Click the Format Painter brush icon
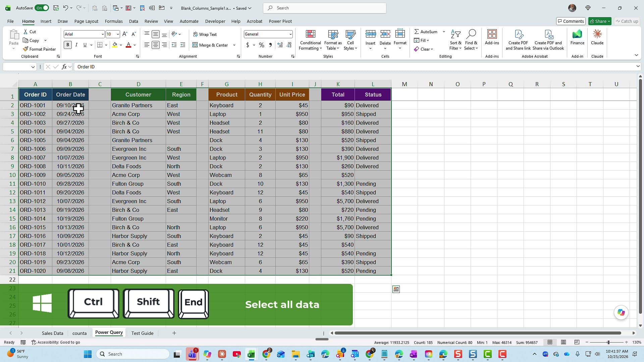This screenshot has width=644, height=362. (x=25, y=49)
